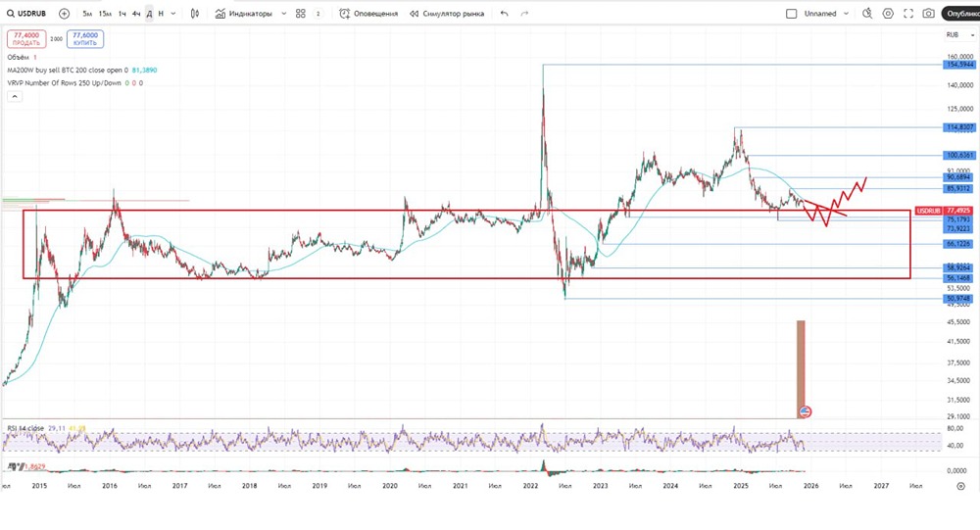The width and height of the screenshot is (980, 530).
Task: Click the layout square icon beside Unnamed
Action: [791, 13]
